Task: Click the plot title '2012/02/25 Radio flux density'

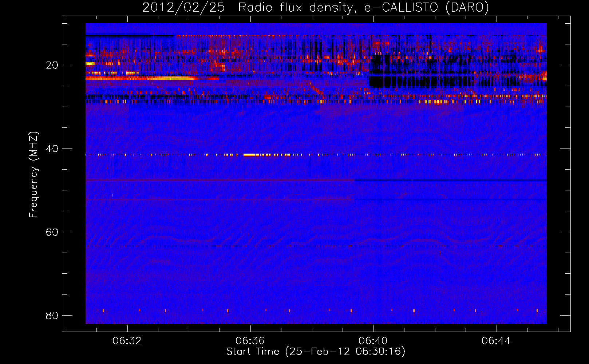Action: click(x=315, y=8)
